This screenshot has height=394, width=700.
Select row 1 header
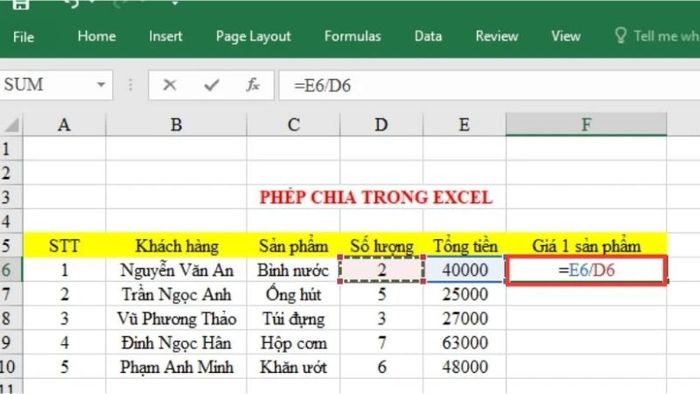tap(11, 149)
